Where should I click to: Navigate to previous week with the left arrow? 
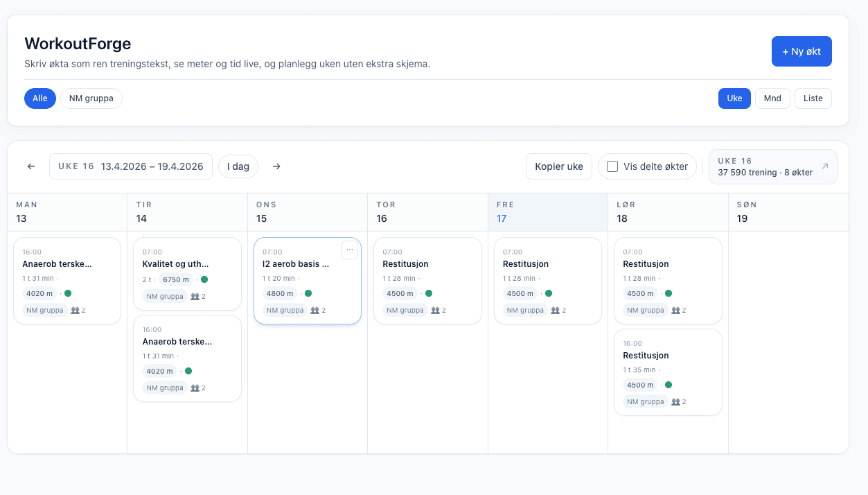[x=30, y=166]
